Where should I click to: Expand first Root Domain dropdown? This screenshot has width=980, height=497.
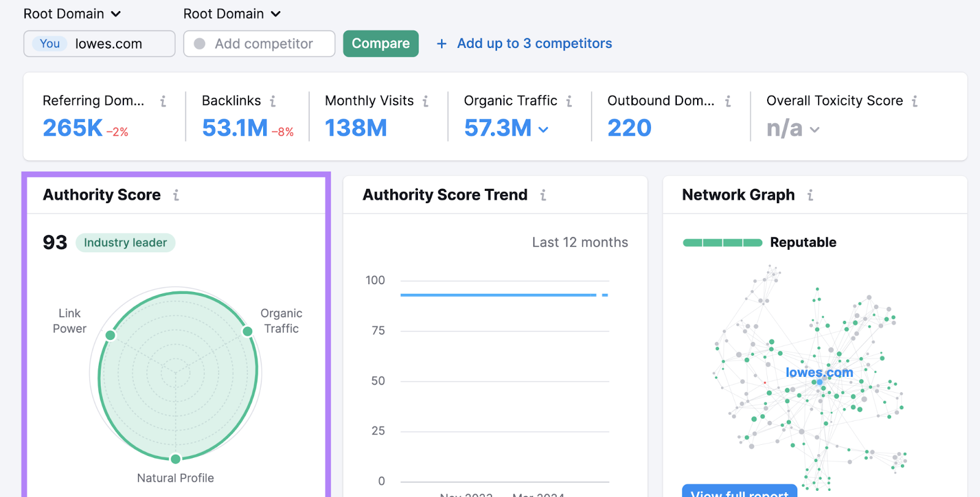[72, 13]
